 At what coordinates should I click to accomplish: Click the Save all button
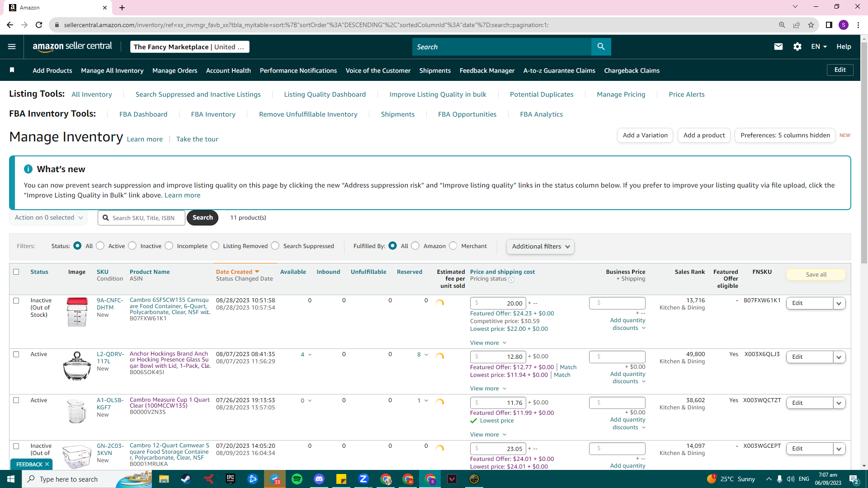click(816, 274)
